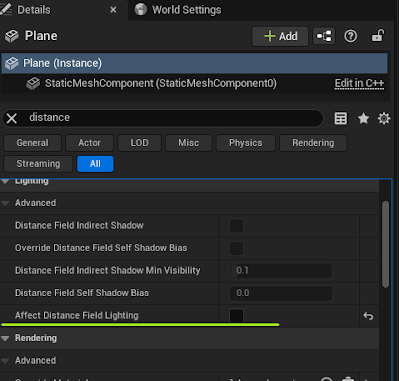Collapse the Rendering section
This screenshot has width=399, height=381.
tap(5, 338)
